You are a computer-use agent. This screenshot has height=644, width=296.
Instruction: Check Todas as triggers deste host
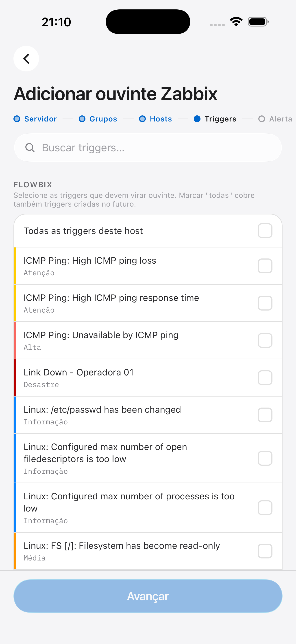point(265,231)
